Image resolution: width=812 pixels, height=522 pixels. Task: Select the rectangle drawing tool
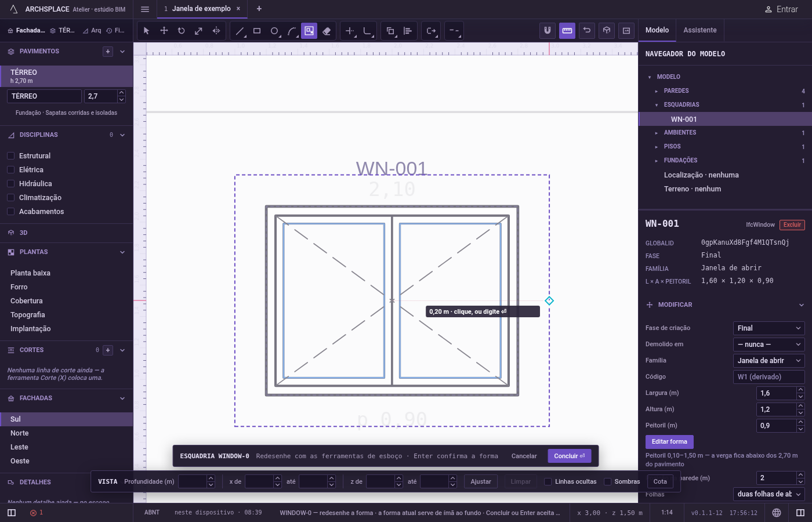pyautogui.click(x=257, y=31)
